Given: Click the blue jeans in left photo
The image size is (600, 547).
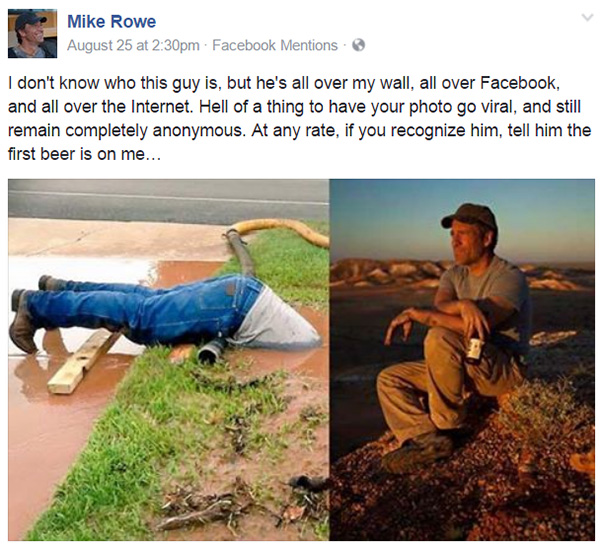Looking at the screenshot, I should pos(145,310).
